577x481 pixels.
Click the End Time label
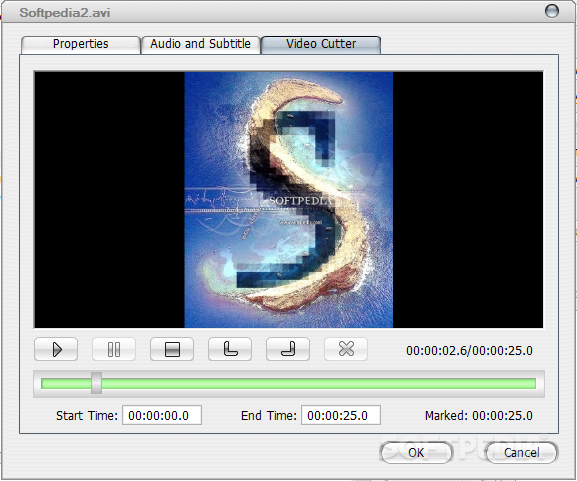269,416
